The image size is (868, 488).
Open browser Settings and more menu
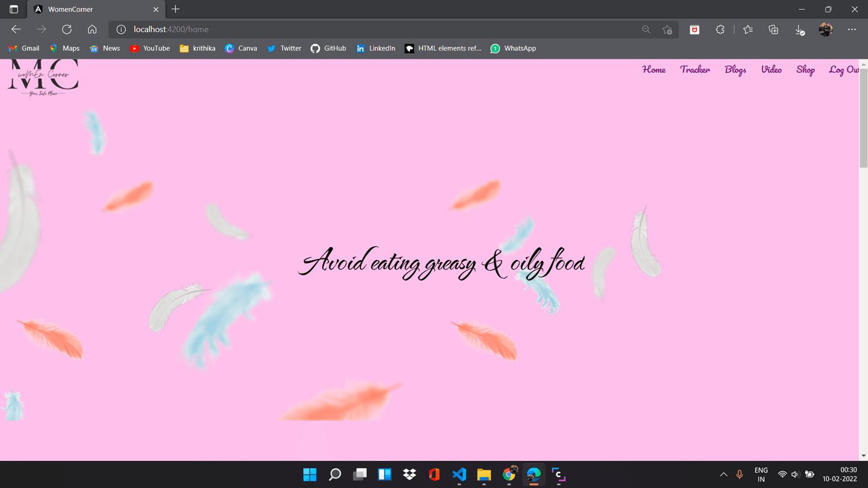[x=852, y=30]
